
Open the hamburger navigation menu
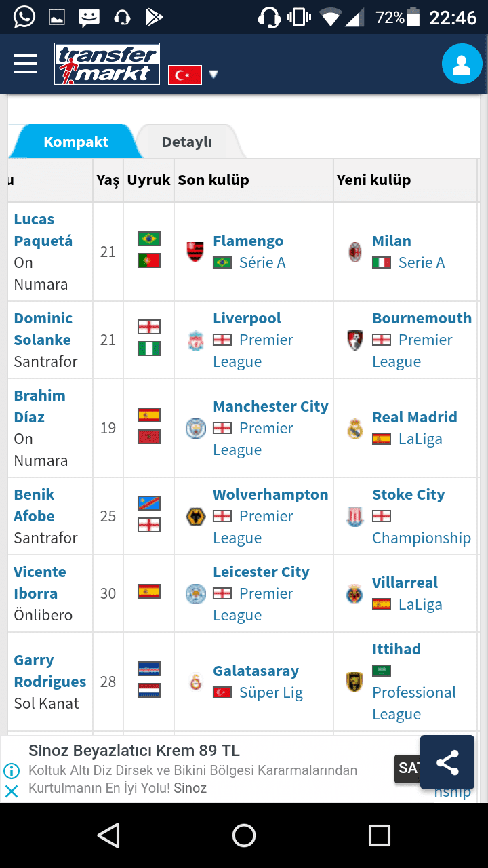tap(25, 64)
